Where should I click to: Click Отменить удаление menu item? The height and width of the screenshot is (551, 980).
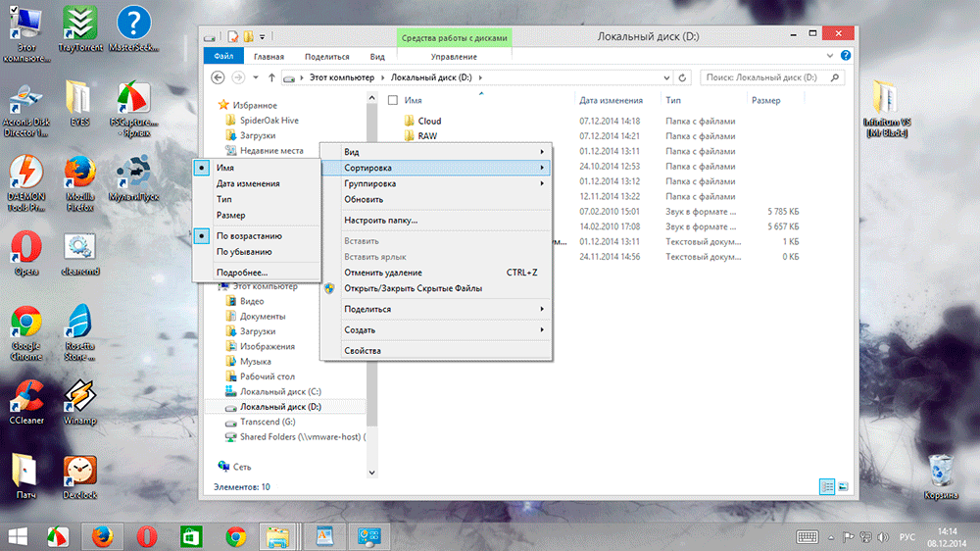click(436, 272)
